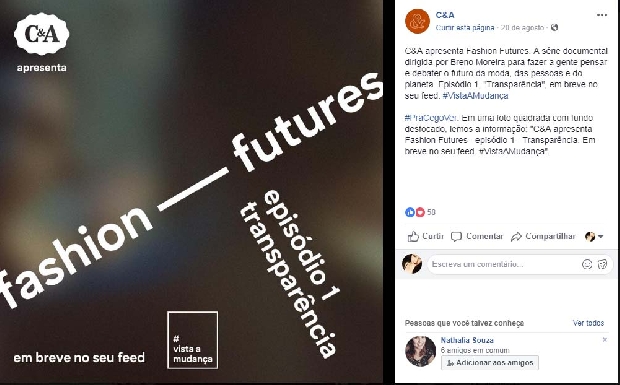Viewport: 620px width, 385px height.
Task: Like the post with Curtir
Action: (425, 236)
